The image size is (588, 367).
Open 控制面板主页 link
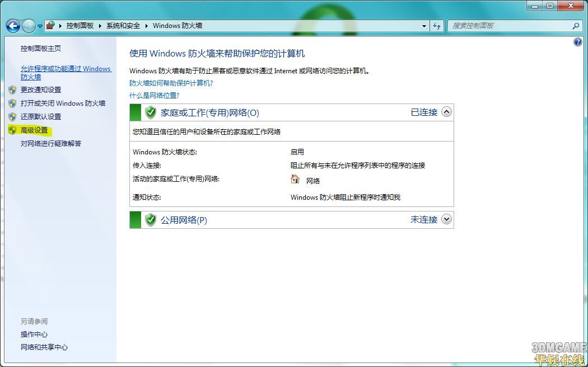(x=40, y=48)
